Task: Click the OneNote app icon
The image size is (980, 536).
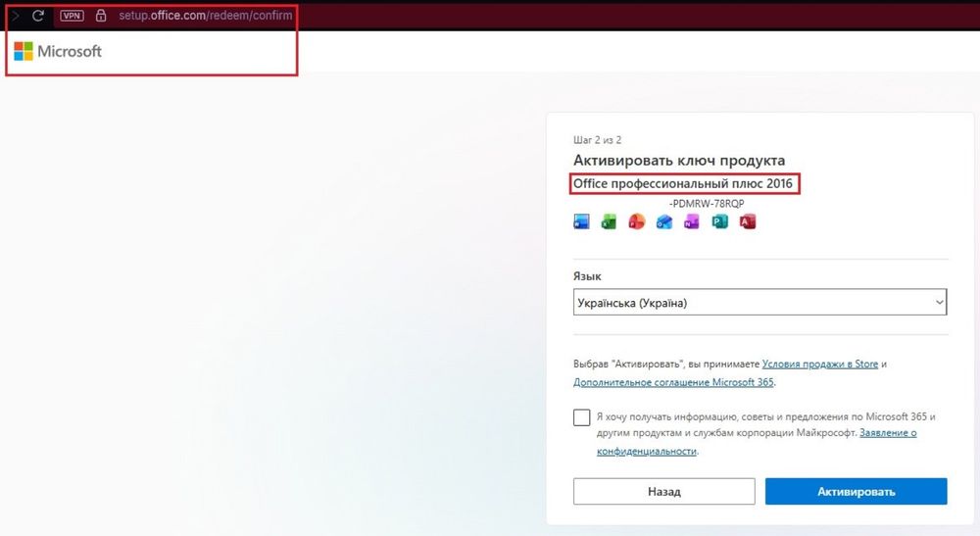Action: point(692,221)
